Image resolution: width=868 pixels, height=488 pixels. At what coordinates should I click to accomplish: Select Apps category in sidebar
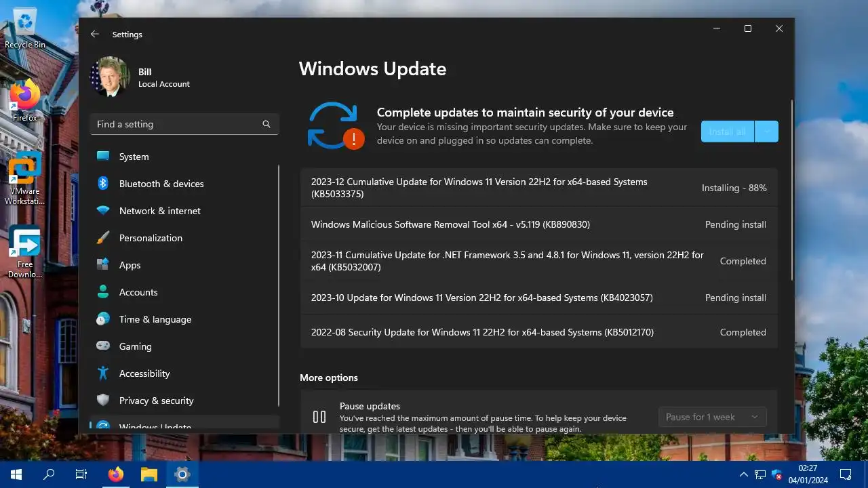tap(184, 265)
